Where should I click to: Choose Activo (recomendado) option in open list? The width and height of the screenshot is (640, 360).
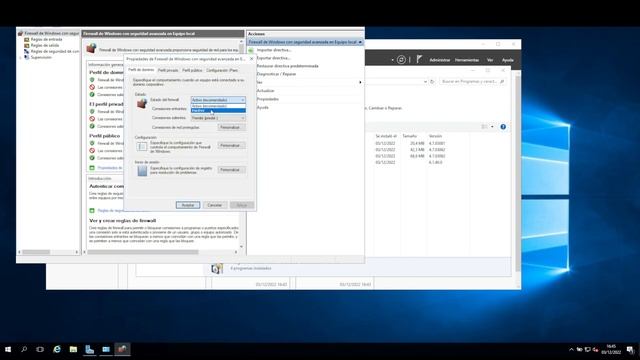218,106
